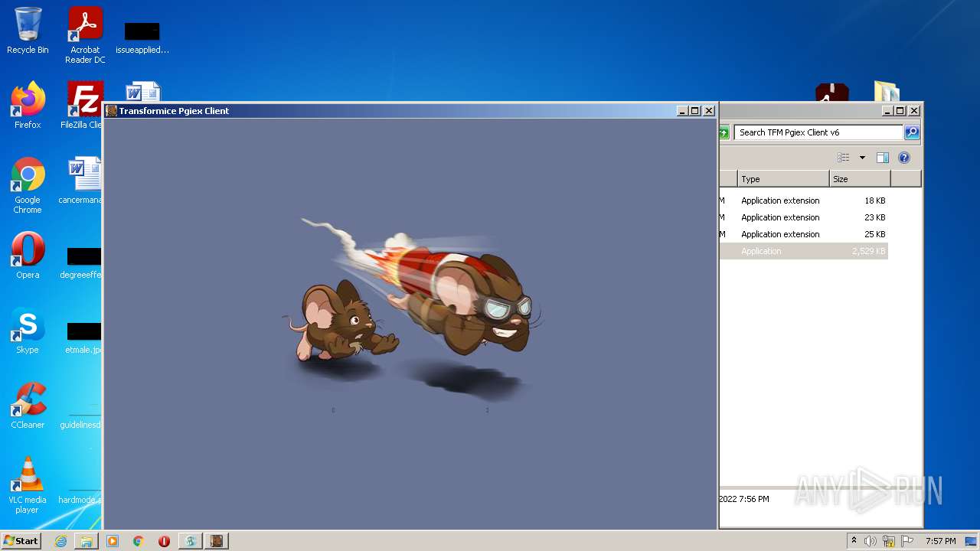Screen dimensions: 980x551
Task: Open CCleaner from the desktop
Action: pos(28,406)
